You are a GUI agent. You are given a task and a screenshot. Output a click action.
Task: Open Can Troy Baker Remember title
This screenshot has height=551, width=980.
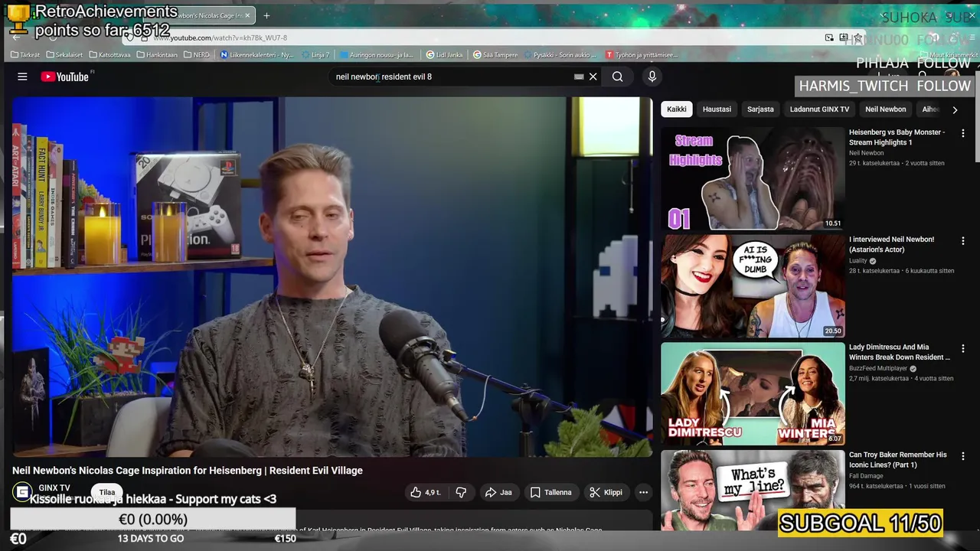[x=898, y=459]
